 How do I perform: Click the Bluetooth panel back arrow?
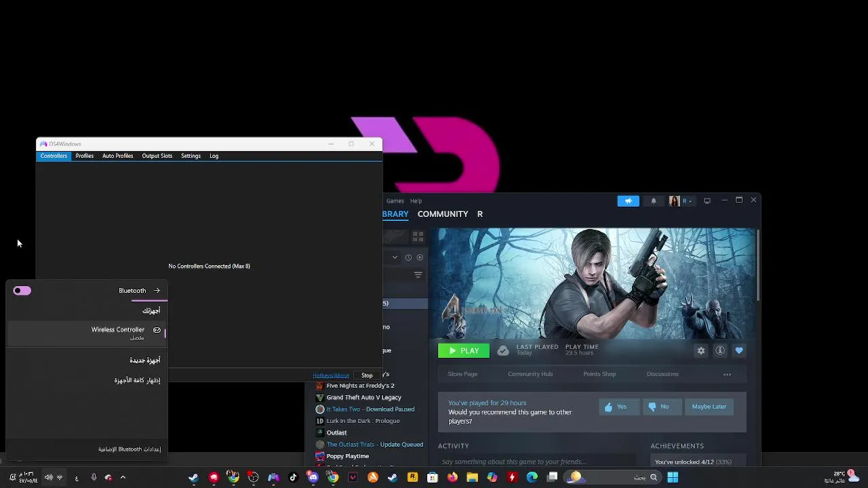157,291
